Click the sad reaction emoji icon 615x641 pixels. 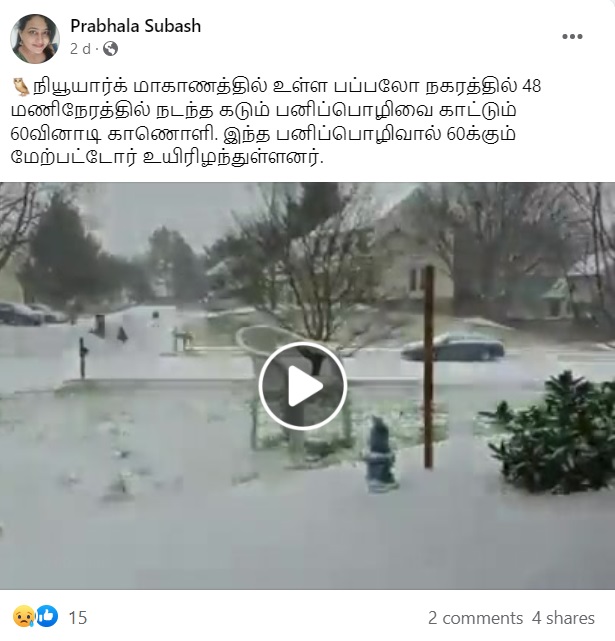tap(24, 616)
